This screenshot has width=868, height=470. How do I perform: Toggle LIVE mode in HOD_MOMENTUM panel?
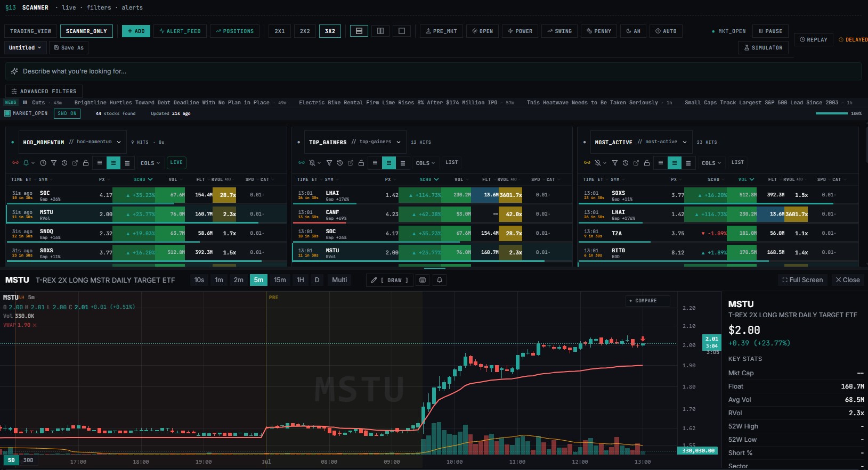point(176,162)
